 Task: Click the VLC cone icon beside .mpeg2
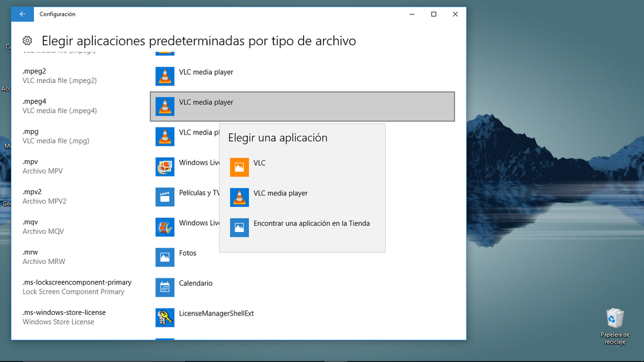(165, 76)
